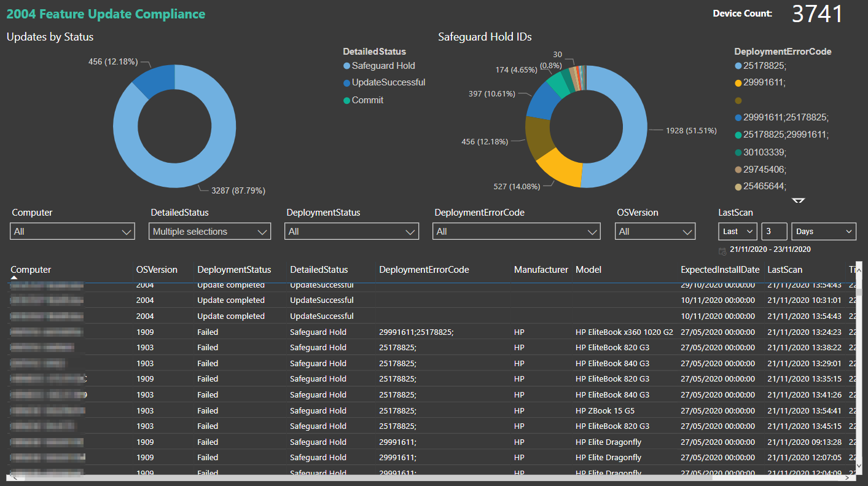Click the LastScan number input showing 3

click(774, 232)
